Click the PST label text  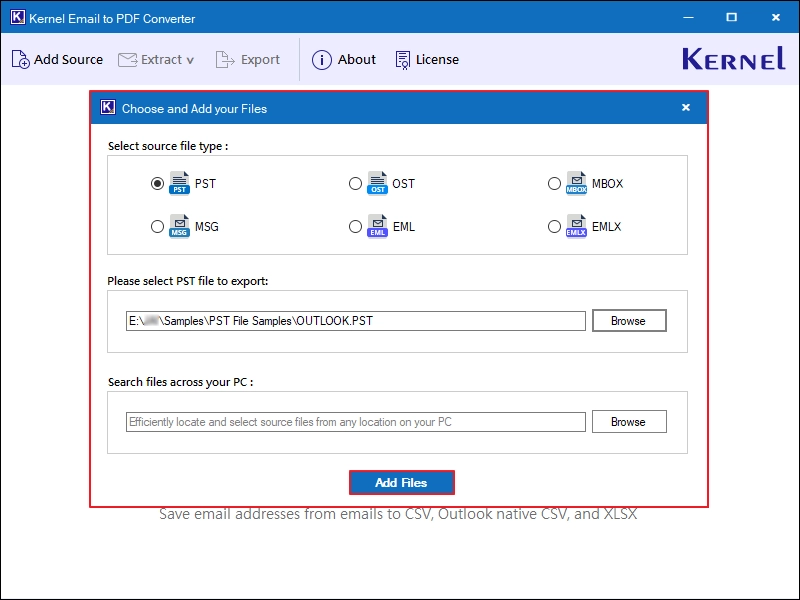coord(205,184)
